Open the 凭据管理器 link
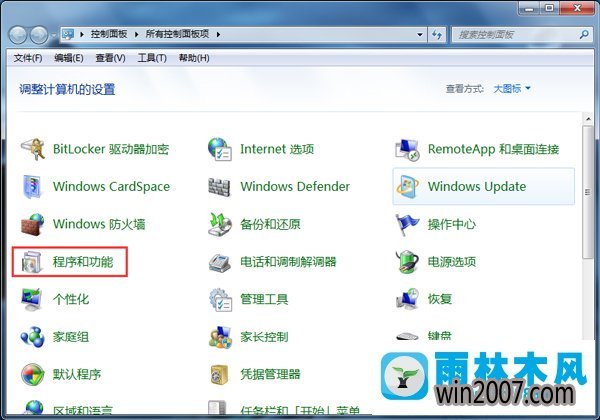Screen dimensions: 600x420 click(x=270, y=374)
